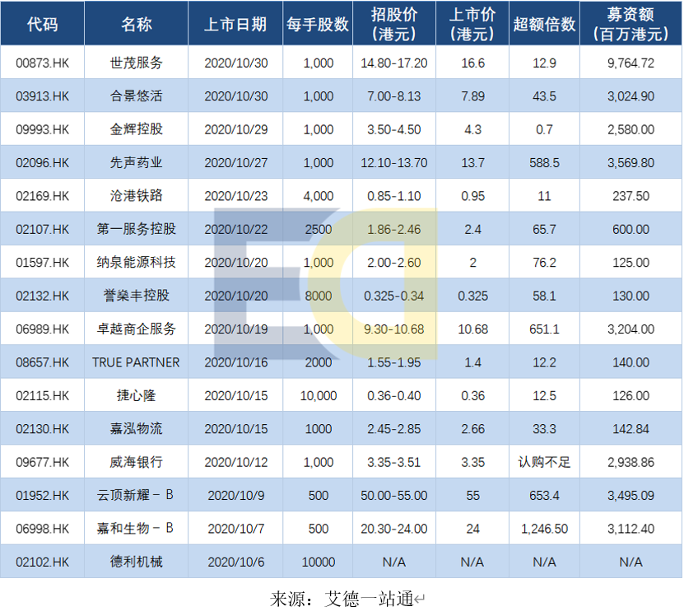Click fundraising amount 142.84
Screen dimensions: 684x616
630,429
